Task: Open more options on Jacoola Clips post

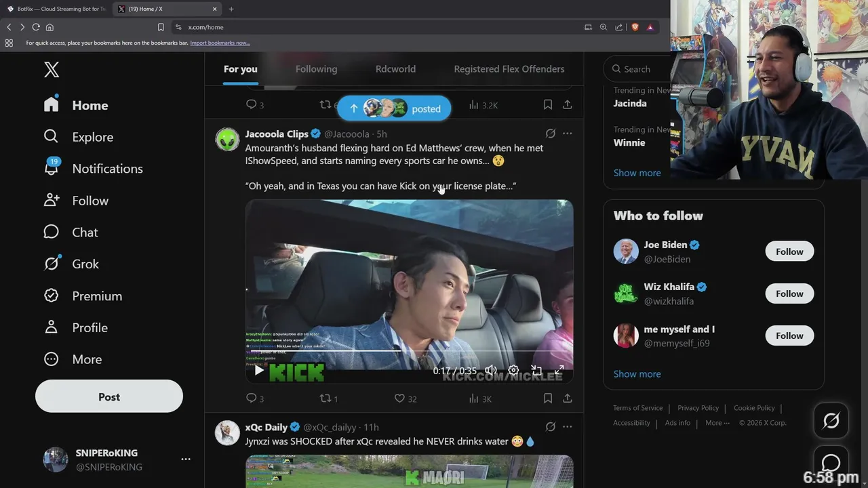Action: coord(568,134)
